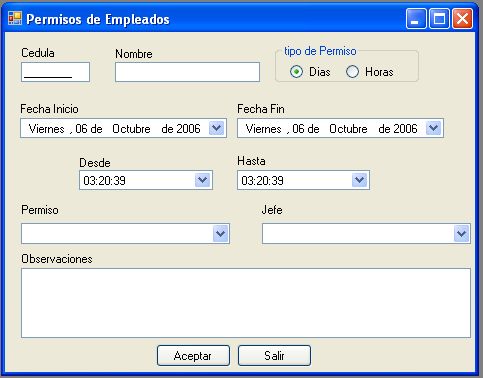Open the Fecha Inicio calendar dropdown arrow
483x378 pixels.
217,128
